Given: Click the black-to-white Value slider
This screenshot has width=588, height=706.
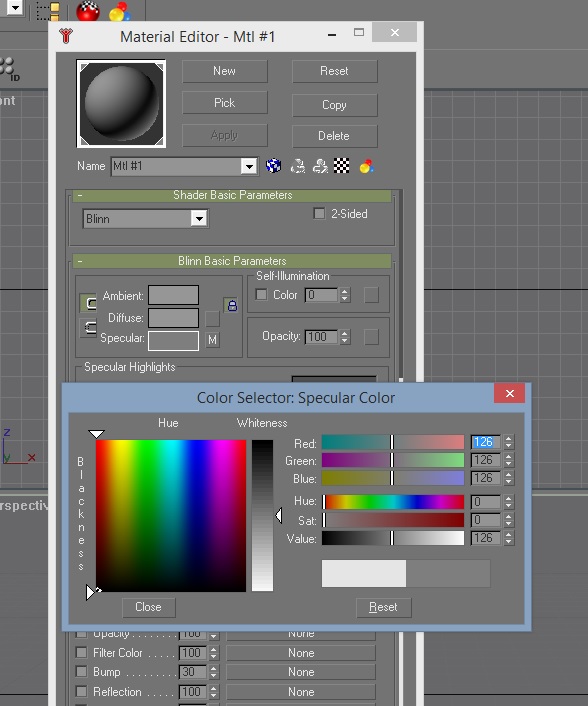Looking at the screenshot, I should 393,538.
